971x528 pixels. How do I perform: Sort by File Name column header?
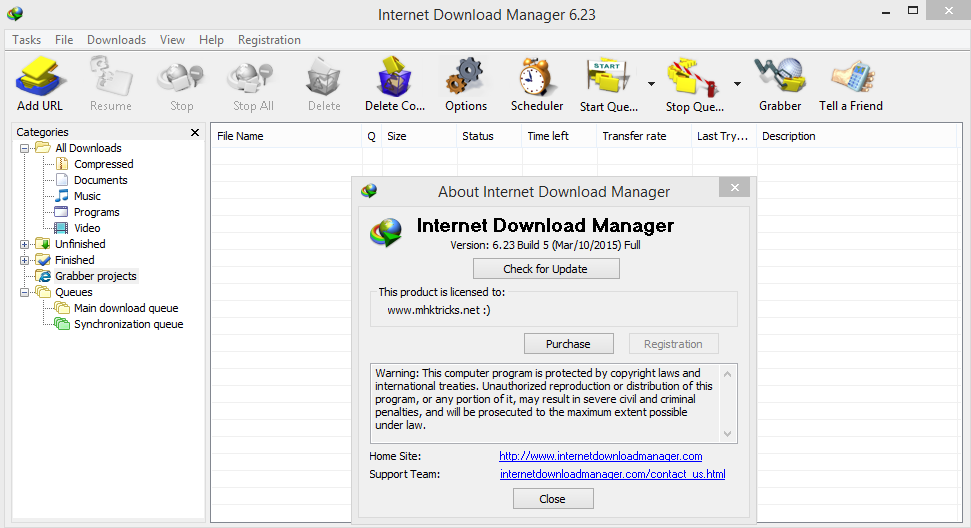(x=286, y=136)
